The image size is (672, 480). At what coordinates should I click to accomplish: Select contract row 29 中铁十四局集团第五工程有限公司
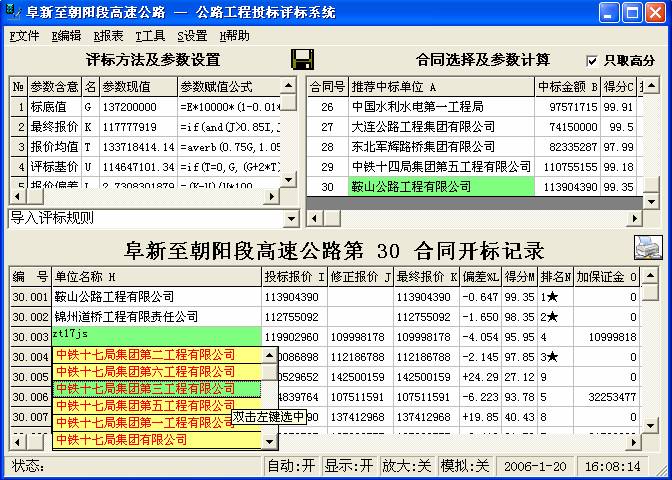click(x=441, y=167)
